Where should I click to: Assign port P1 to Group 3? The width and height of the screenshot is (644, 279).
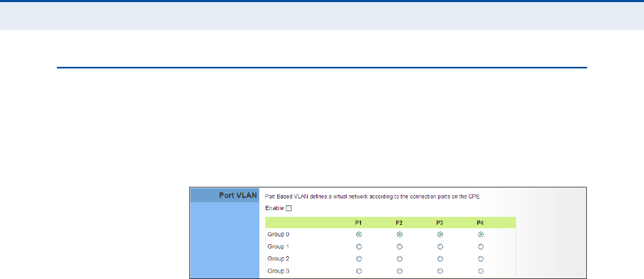[359, 271]
